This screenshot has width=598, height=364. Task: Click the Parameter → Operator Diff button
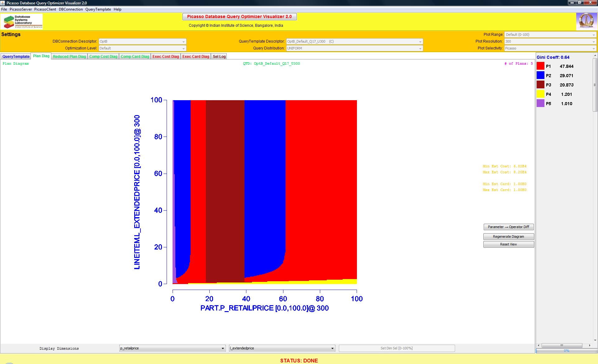[508, 227]
